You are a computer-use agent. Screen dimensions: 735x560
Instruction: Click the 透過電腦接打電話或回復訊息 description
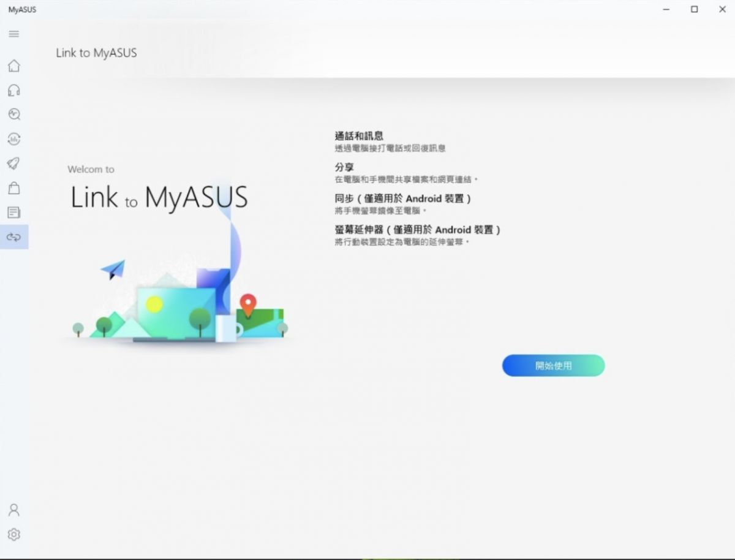(390, 148)
